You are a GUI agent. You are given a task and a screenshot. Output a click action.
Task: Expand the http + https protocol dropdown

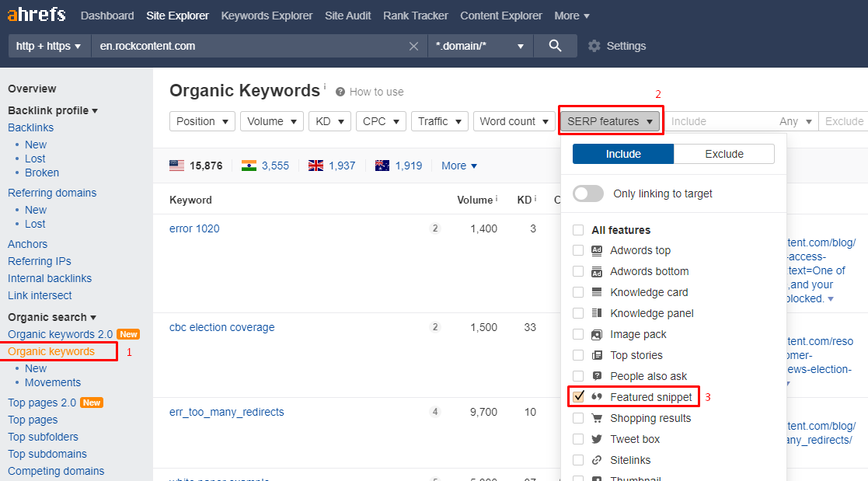[x=49, y=46]
